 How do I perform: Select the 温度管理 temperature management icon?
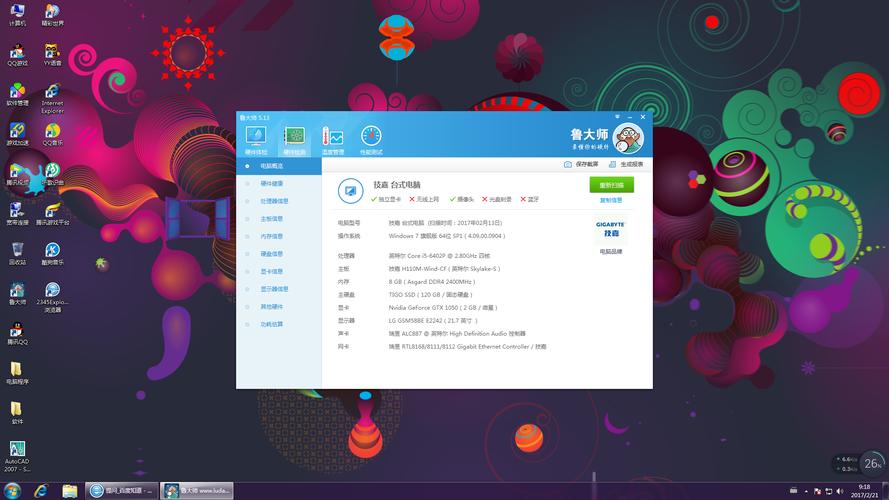[332, 138]
